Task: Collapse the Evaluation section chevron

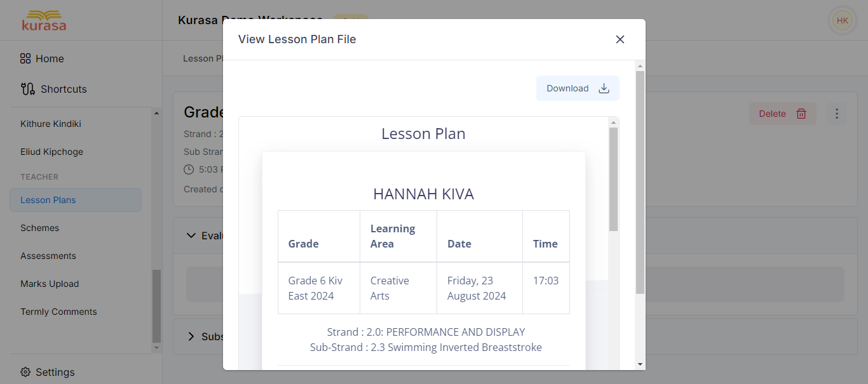Action: [192, 235]
